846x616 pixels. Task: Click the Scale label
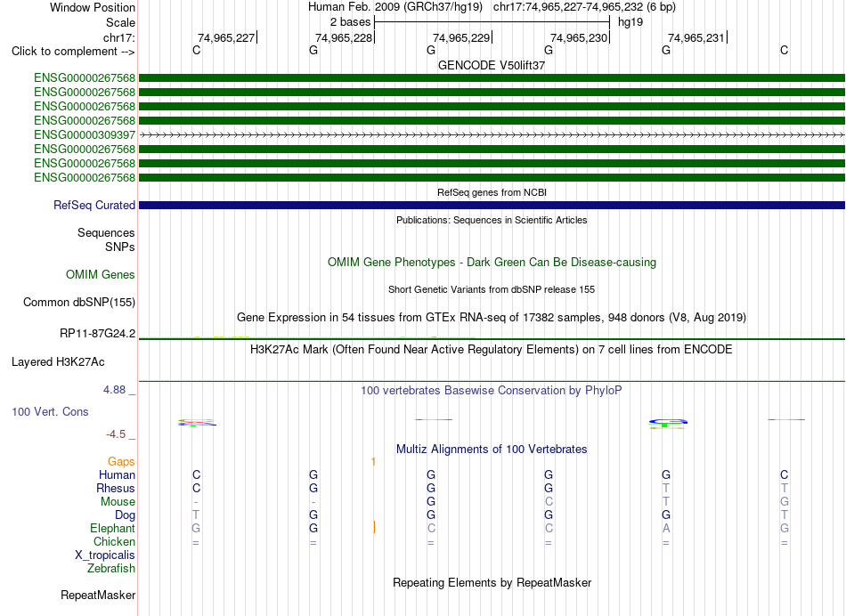pos(120,22)
